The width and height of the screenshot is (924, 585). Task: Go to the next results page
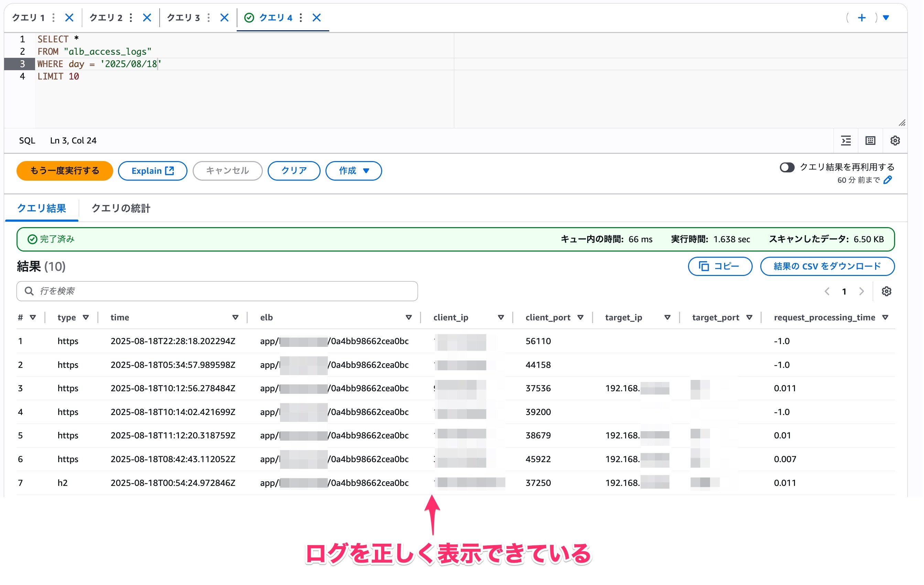(x=861, y=291)
